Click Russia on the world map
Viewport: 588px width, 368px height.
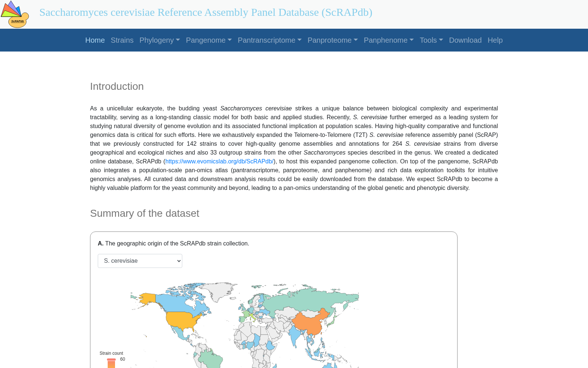[309, 300]
